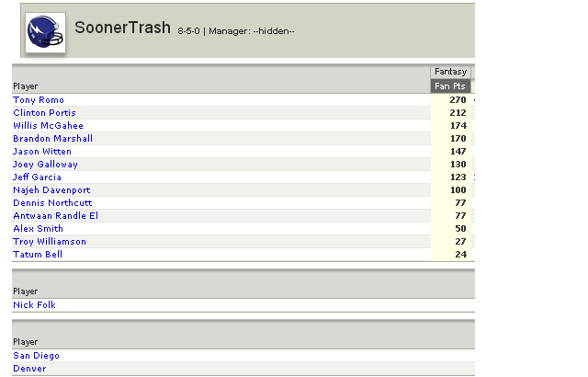Open the Alex Smith link
The height and width of the screenshot is (377, 588).
click(38, 229)
